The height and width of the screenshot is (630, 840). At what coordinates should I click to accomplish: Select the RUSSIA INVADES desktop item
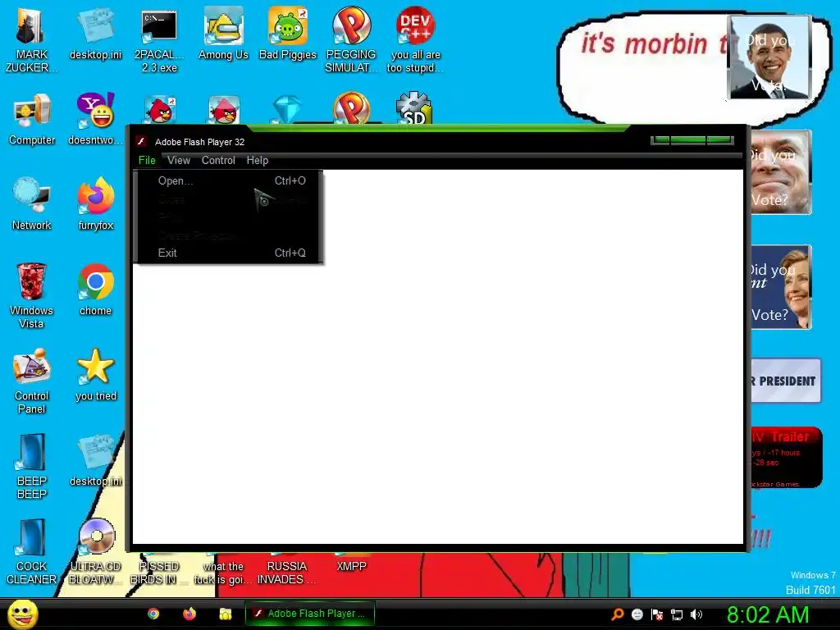coord(286,573)
